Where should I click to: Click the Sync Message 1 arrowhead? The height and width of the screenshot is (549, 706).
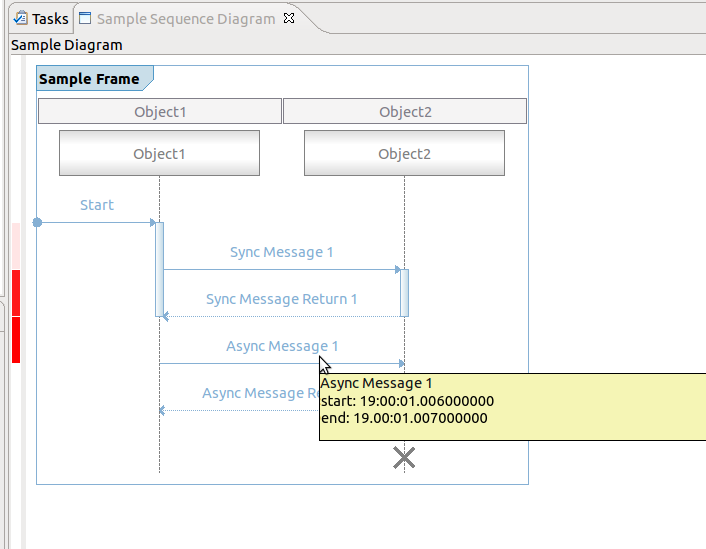click(398, 269)
